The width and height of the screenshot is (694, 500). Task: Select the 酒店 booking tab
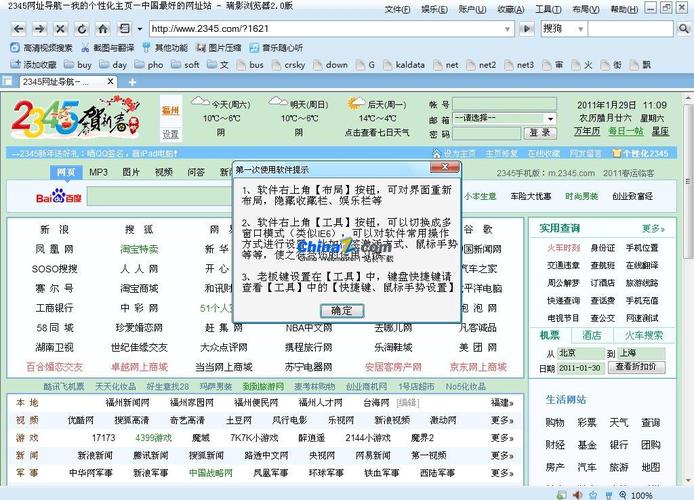591,335
